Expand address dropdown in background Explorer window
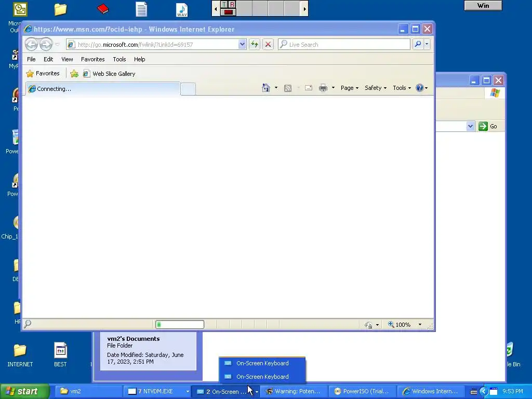This screenshot has height=399, width=532. 470,126
